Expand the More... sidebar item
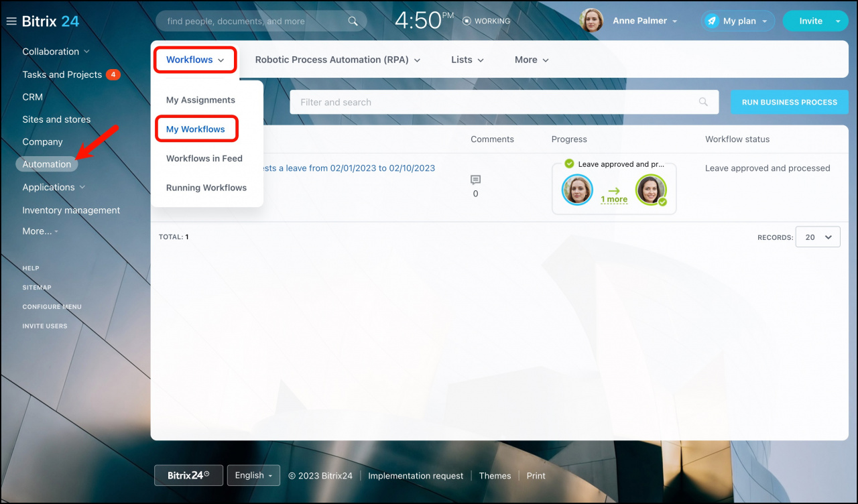This screenshot has height=504, width=858. tap(40, 231)
